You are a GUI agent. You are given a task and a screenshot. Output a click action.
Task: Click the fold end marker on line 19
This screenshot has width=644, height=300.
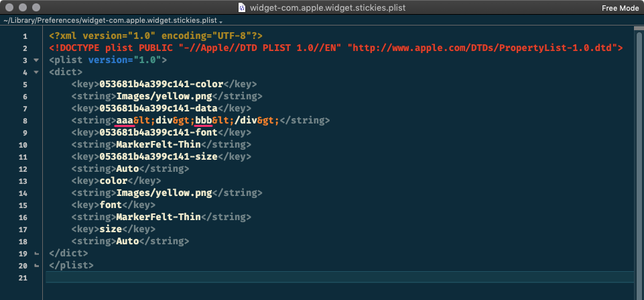[x=36, y=254]
